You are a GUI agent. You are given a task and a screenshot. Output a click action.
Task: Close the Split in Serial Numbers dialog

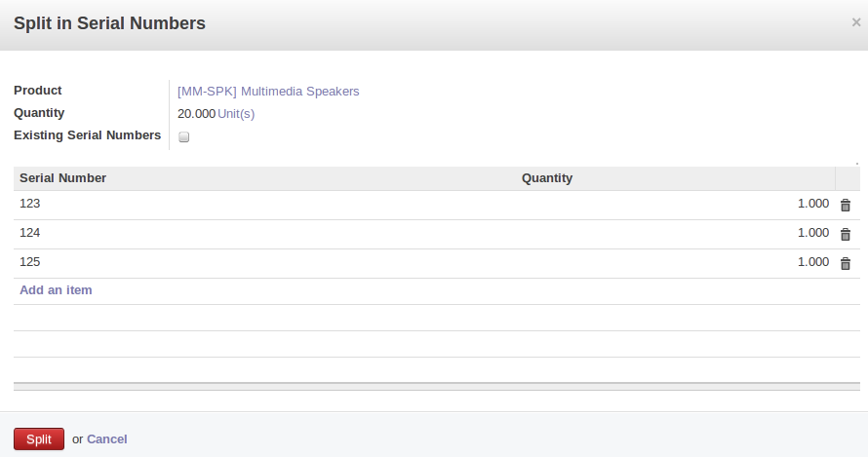855,22
